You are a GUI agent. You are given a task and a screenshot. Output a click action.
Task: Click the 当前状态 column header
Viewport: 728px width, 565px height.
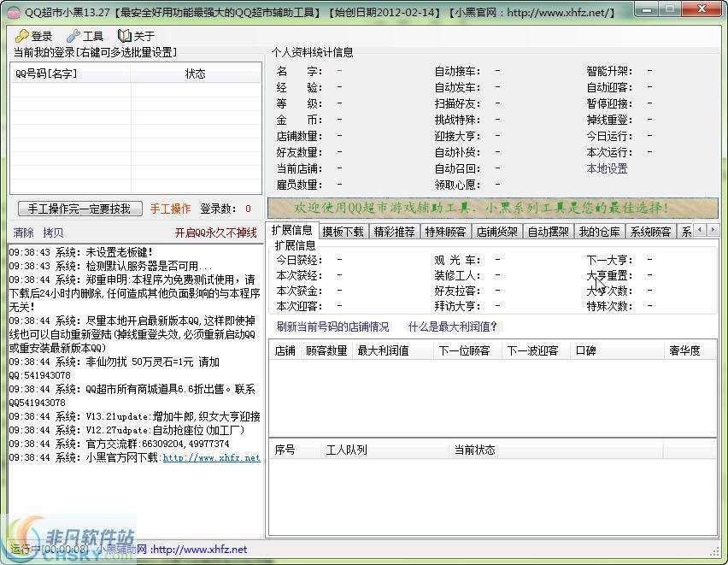555,450
